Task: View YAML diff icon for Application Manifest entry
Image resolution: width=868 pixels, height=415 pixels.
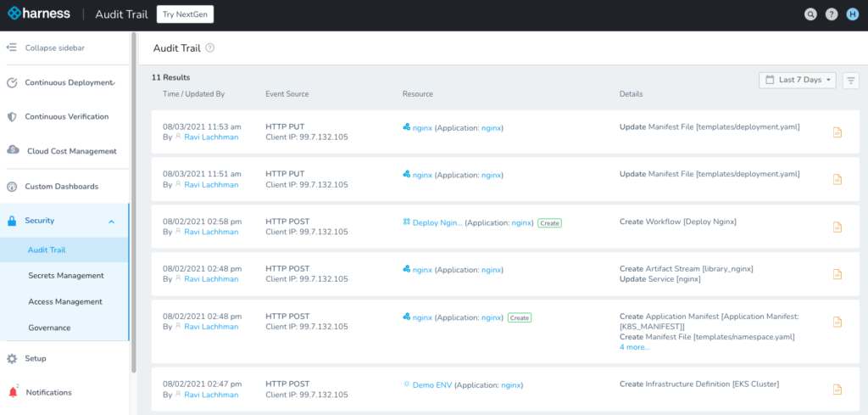Action: point(837,322)
